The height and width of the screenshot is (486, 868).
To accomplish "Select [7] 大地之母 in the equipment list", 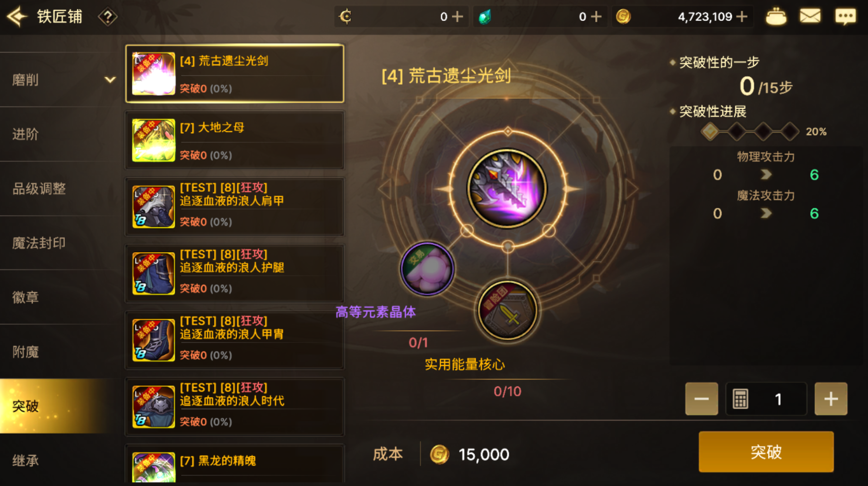I will tap(234, 140).
